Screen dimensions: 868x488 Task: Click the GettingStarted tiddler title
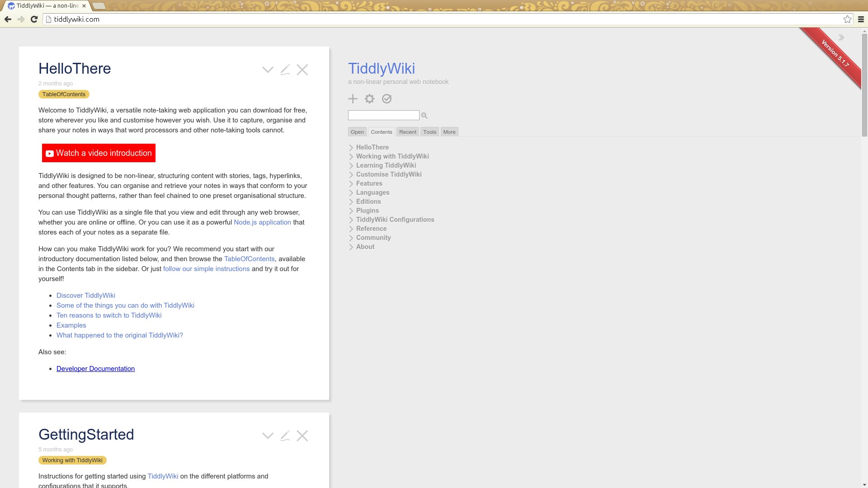pyautogui.click(x=86, y=435)
